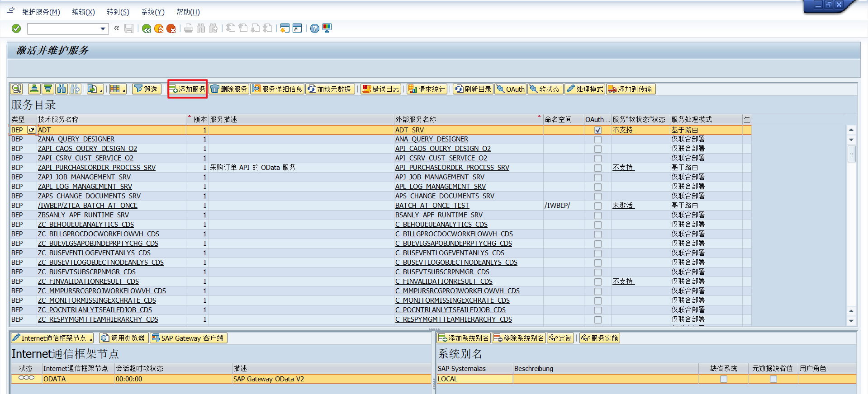The image size is (868, 394).
Task: Click the 添加到传输 button
Action: pyautogui.click(x=631, y=89)
